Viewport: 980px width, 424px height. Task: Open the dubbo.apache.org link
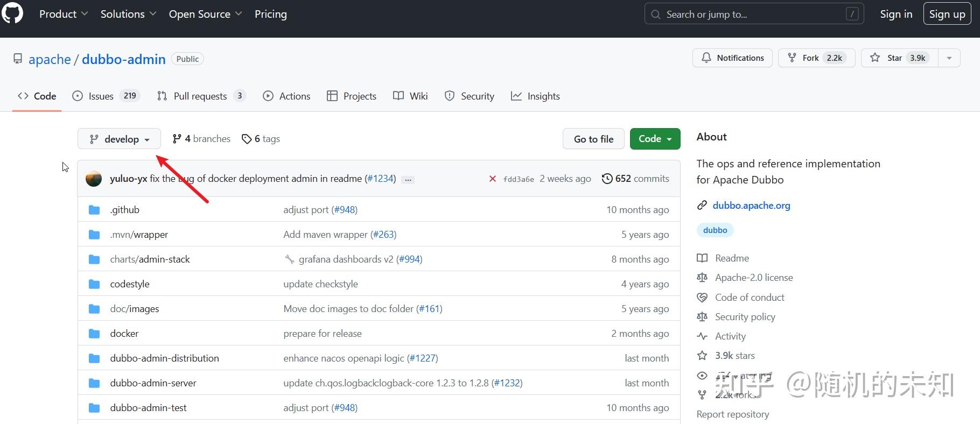point(751,206)
